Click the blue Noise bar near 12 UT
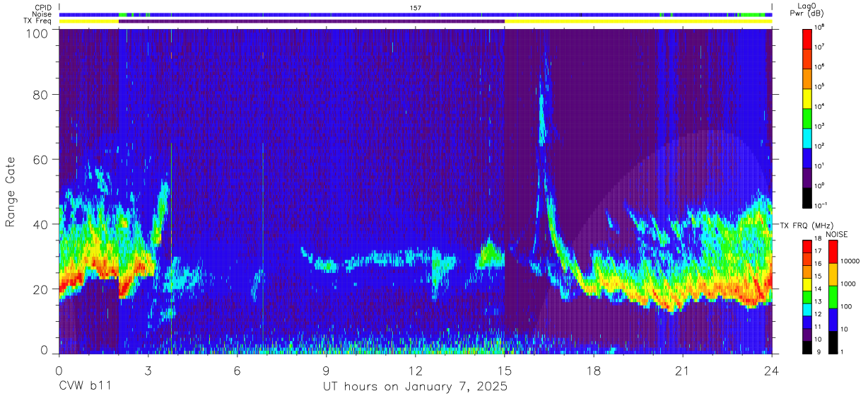Image resolution: width=868 pixels, height=401 pixels. point(416,14)
